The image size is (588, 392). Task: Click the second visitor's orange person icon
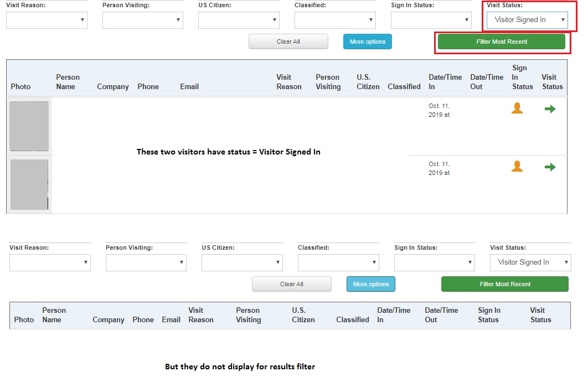517,166
